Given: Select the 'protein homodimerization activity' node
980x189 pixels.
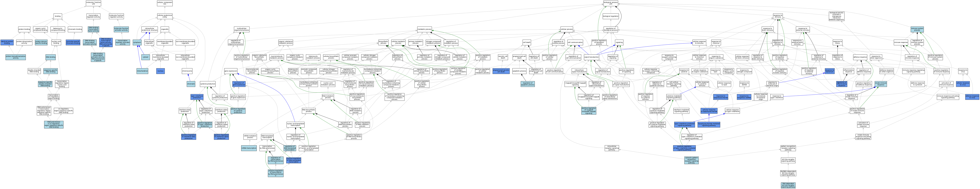Looking at the screenshot, I should tap(16, 57).
